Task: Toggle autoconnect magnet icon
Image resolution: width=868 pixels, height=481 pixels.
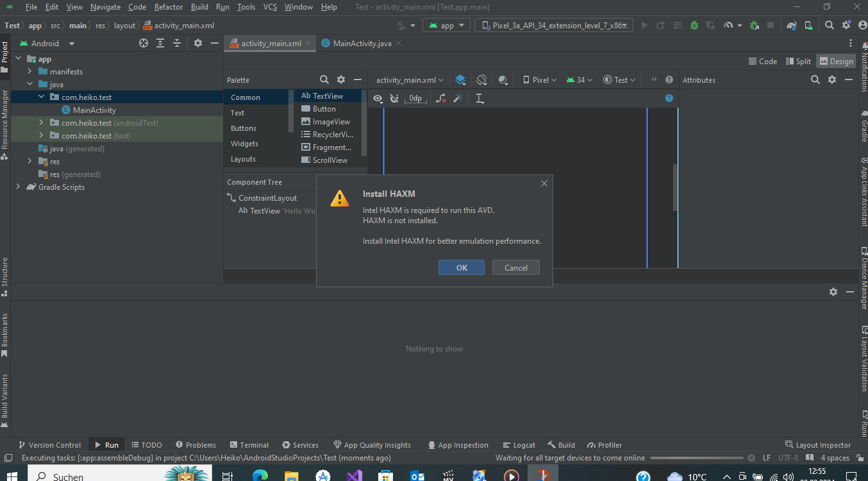Action: pyautogui.click(x=394, y=98)
